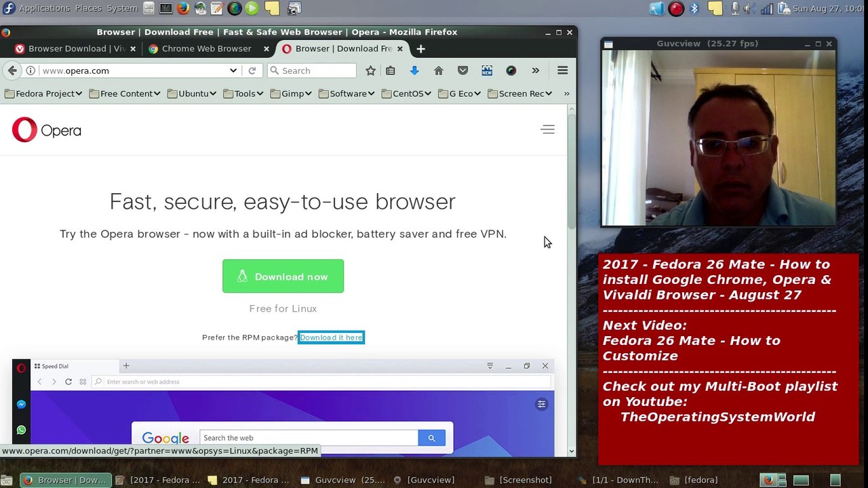
Task: Expand the Gimp bookmarks folder
Action: click(292, 94)
